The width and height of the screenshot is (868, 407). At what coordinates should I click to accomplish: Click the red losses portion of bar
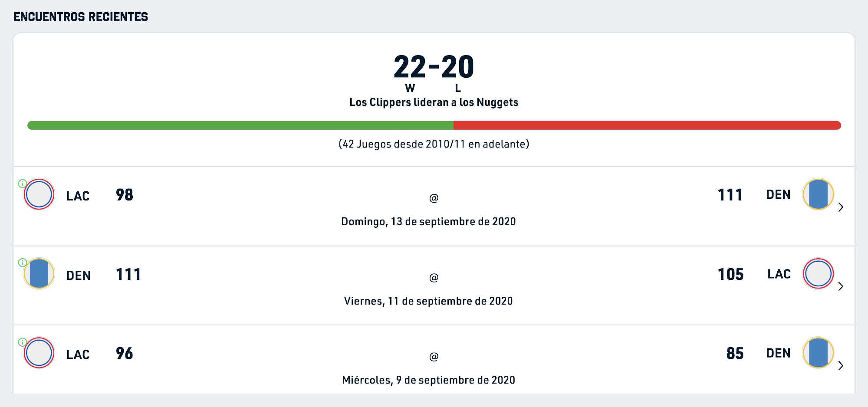click(x=647, y=125)
